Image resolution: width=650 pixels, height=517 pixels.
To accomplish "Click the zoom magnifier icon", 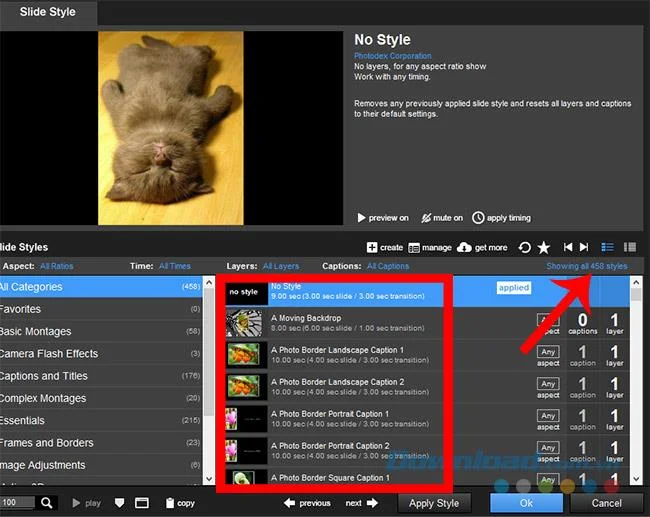I will point(46,503).
